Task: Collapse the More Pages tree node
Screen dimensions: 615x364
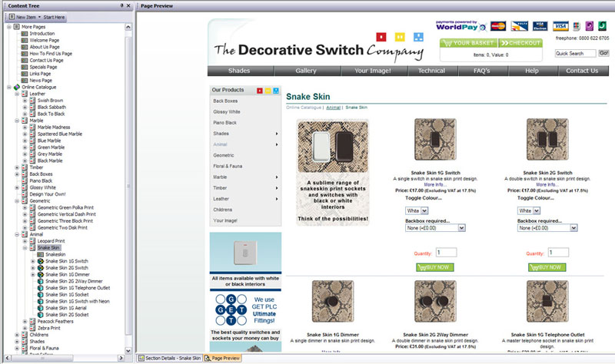Action: (8, 27)
